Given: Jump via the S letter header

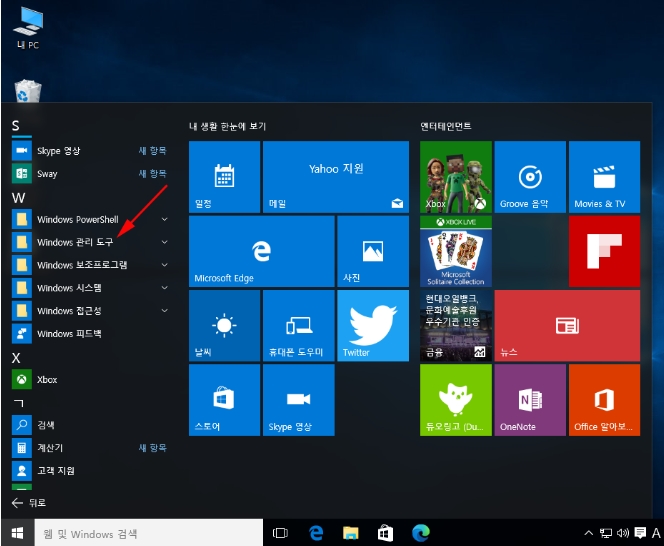Looking at the screenshot, I should point(16,126).
